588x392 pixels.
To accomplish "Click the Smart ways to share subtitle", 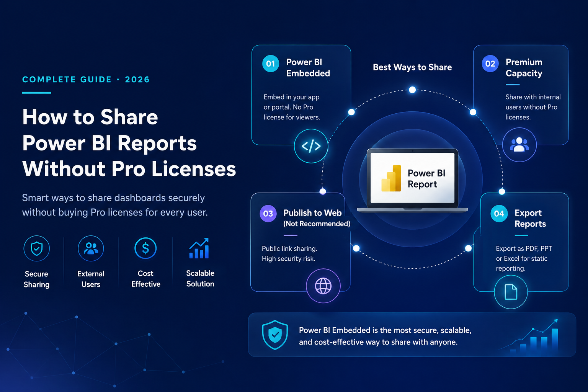I will pyautogui.click(x=115, y=205).
